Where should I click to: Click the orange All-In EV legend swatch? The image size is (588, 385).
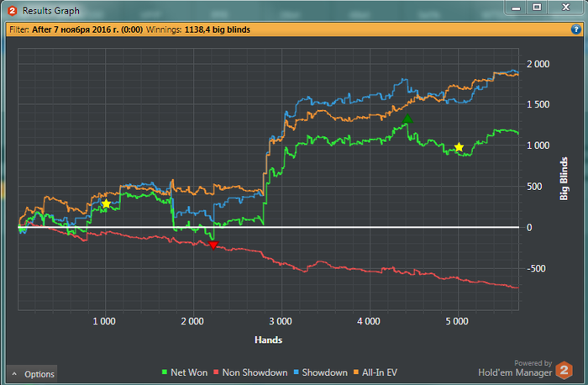tap(356, 372)
